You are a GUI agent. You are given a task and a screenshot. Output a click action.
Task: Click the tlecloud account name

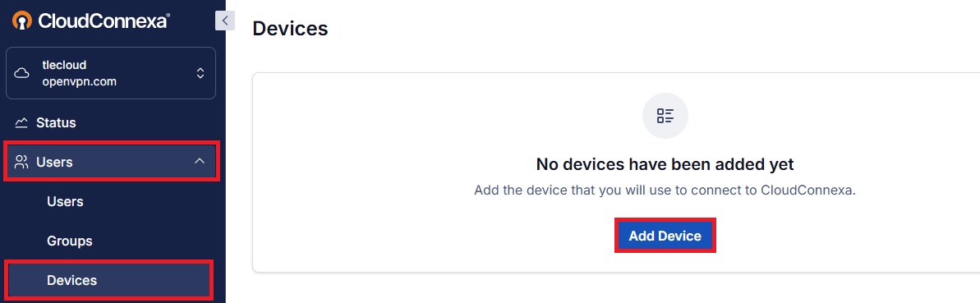[64, 65]
